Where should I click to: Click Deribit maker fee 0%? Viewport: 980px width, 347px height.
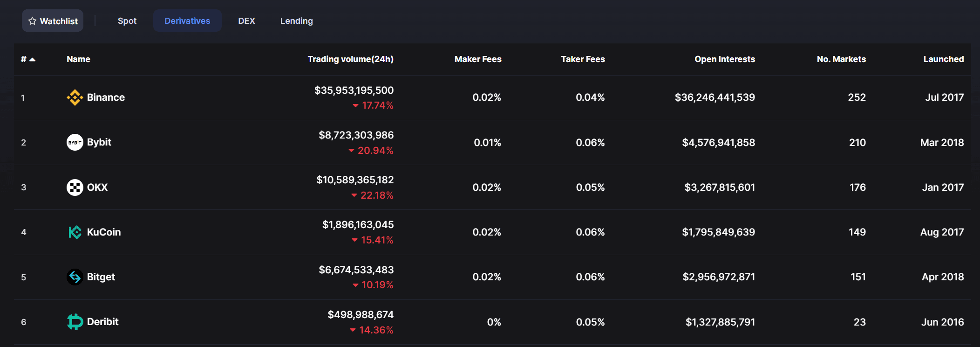coord(494,322)
